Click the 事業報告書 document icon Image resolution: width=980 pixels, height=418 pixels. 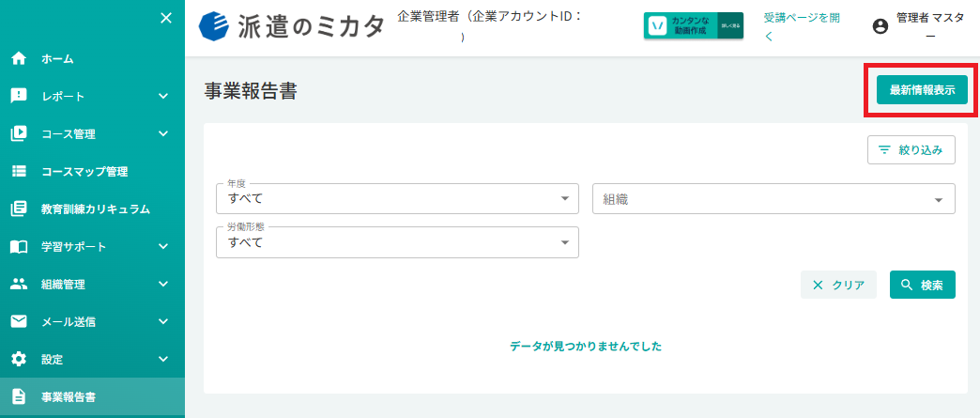click(19, 396)
